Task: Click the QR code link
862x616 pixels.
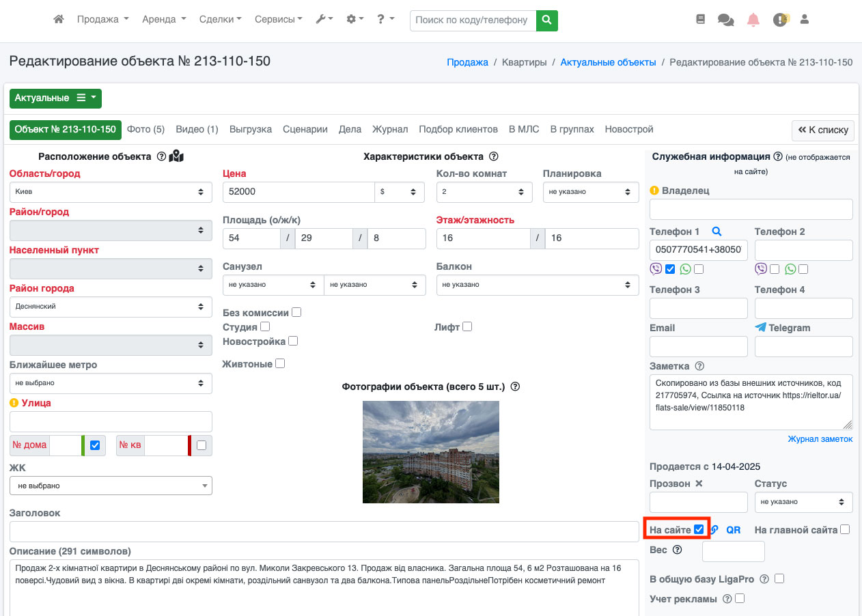Action: (x=733, y=530)
